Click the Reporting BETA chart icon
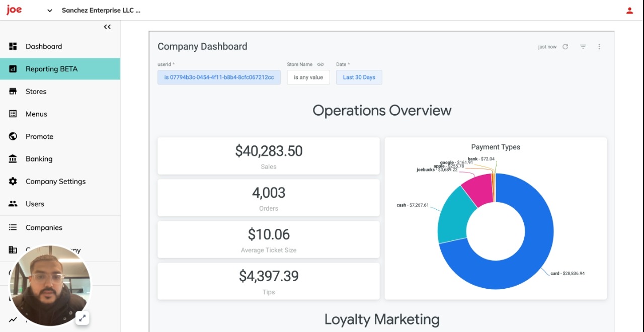644x332 pixels. click(x=13, y=69)
